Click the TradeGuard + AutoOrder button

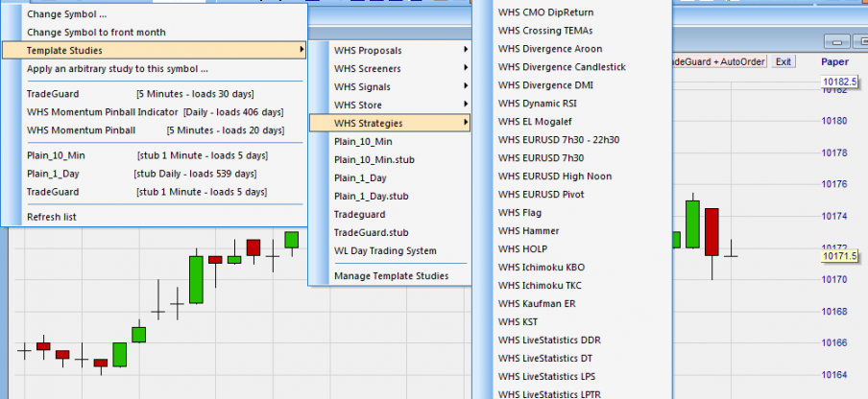pos(719,61)
